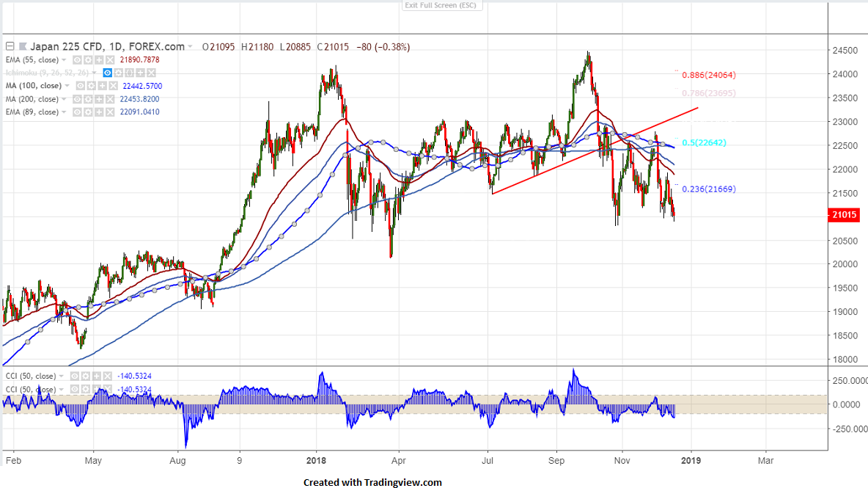Click Exit Full Screen (ESC) button
Screen dimensions: 868x488
(442, 5)
